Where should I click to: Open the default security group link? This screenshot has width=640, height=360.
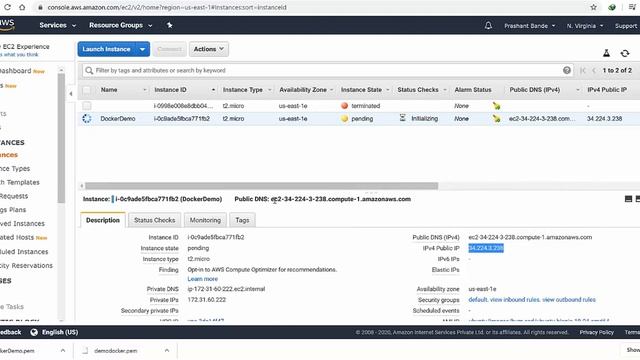coord(478,300)
